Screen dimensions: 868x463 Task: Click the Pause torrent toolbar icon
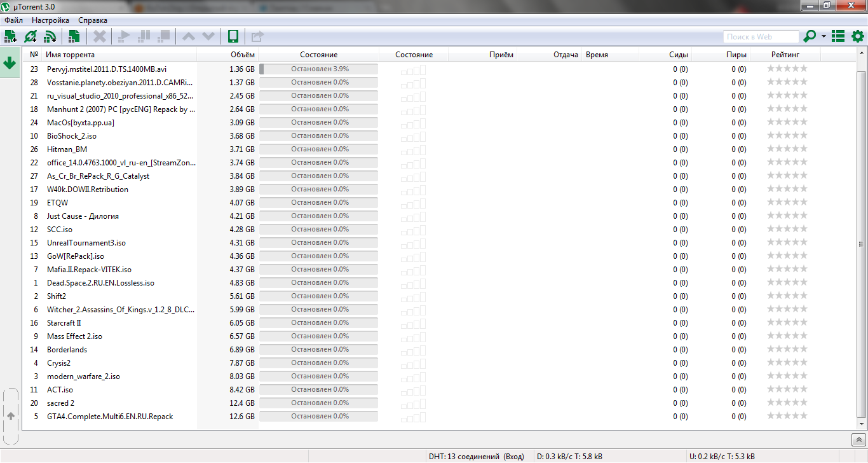pos(144,36)
